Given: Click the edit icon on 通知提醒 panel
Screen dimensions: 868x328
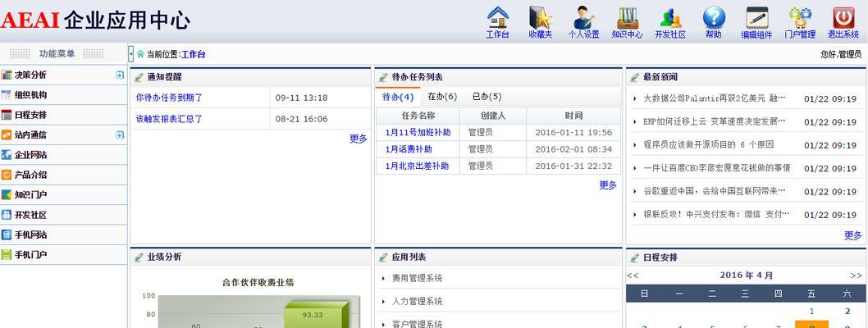Looking at the screenshot, I should pyautogui.click(x=139, y=77).
